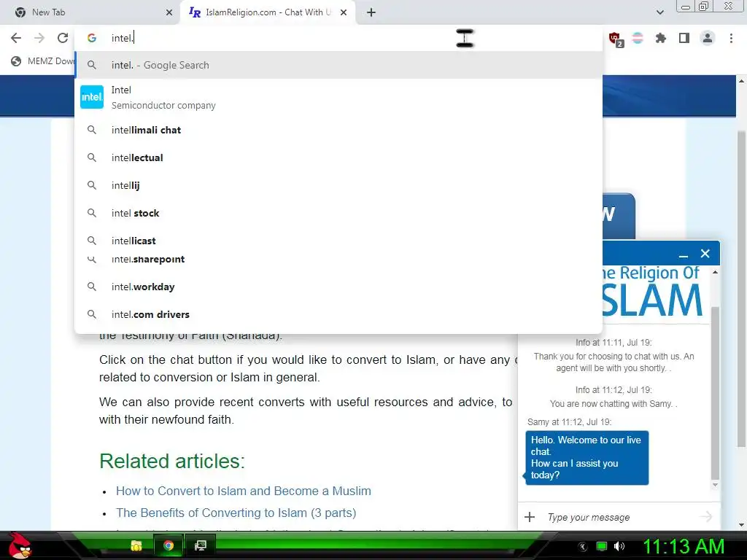Click the green monitor tray icon

point(602,546)
